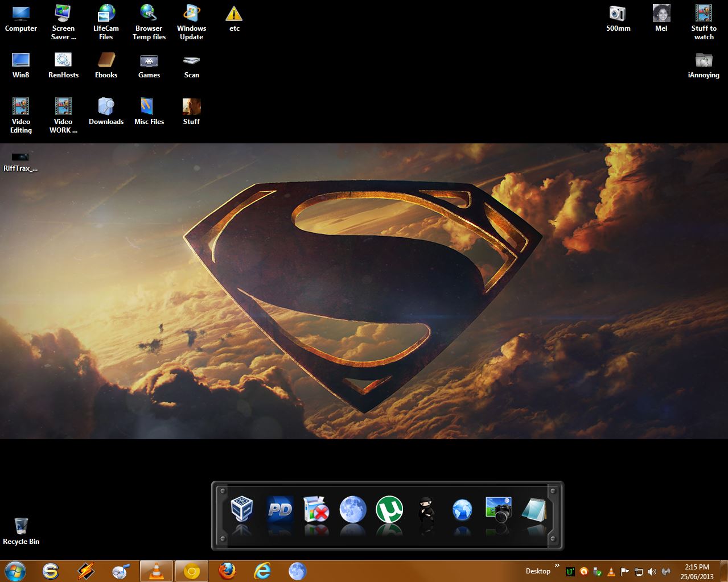This screenshot has height=582, width=728.
Task: Launch PerfectDisk PD icon in dock
Action: coord(279,509)
